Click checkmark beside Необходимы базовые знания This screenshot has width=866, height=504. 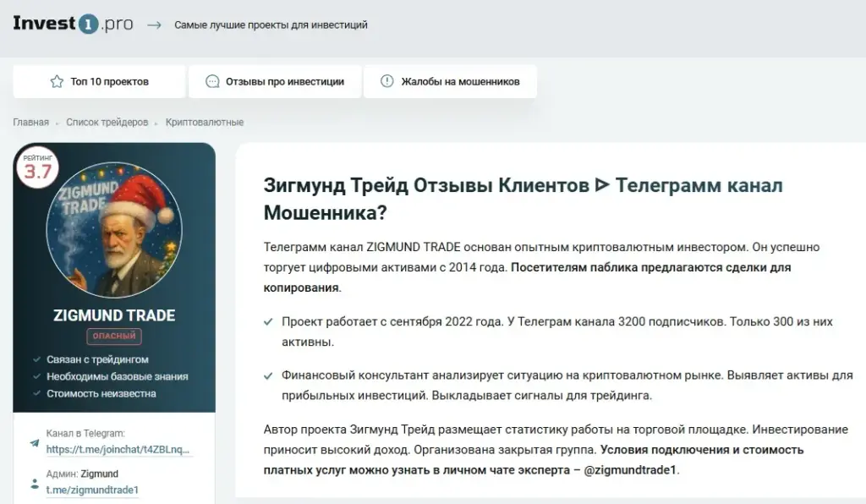coord(36,376)
